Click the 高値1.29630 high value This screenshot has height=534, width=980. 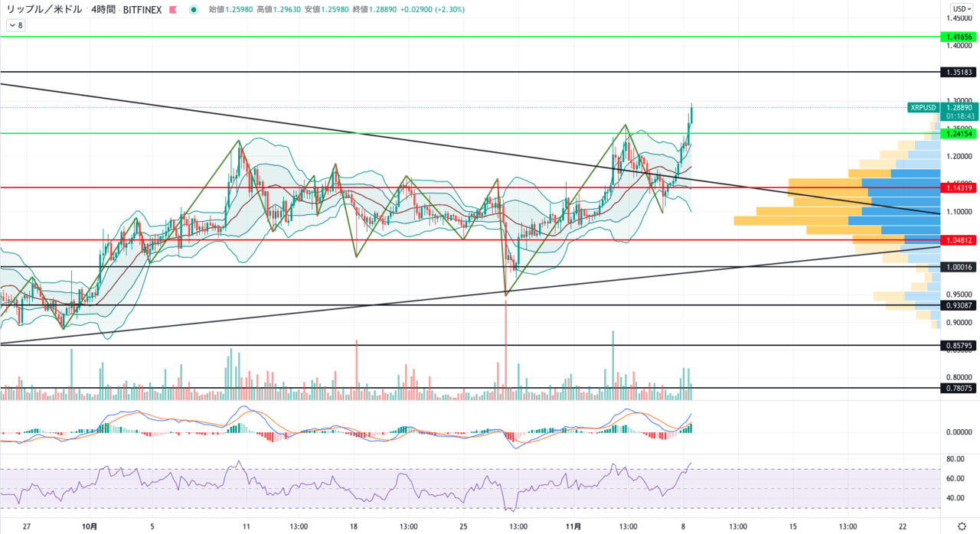point(279,10)
